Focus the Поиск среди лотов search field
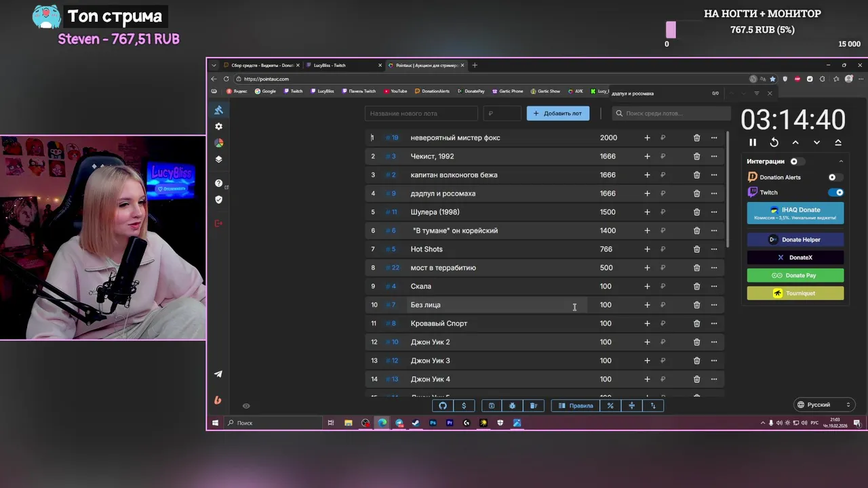This screenshot has width=868, height=488. [x=671, y=114]
